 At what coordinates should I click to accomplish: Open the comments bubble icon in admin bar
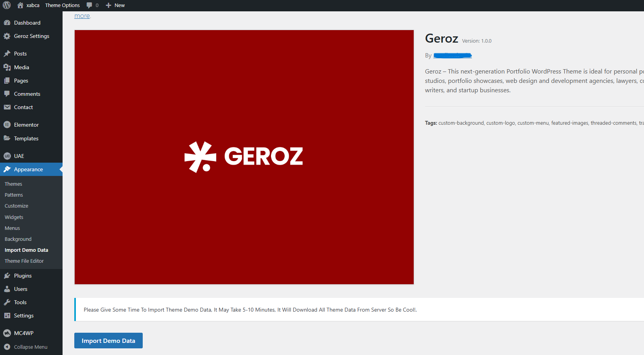tap(90, 5)
